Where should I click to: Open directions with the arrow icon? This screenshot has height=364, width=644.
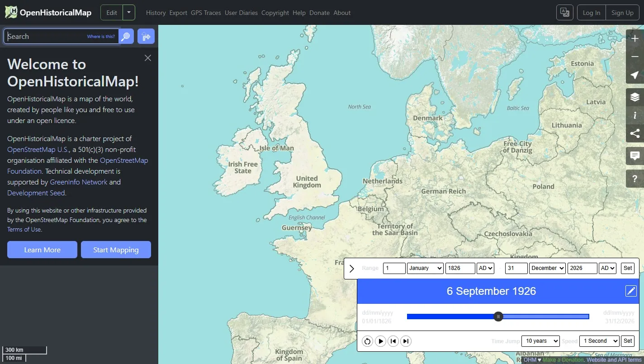(146, 36)
